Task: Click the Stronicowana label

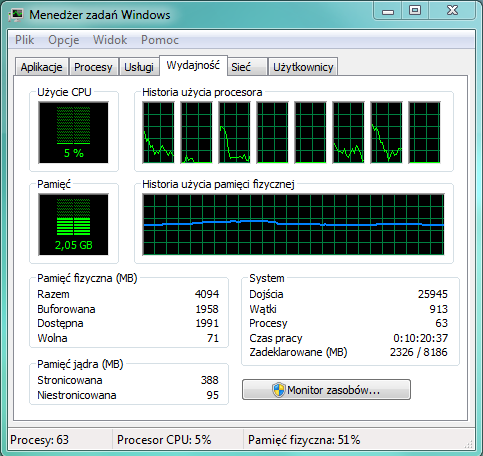Action: pyautogui.click(x=70, y=380)
